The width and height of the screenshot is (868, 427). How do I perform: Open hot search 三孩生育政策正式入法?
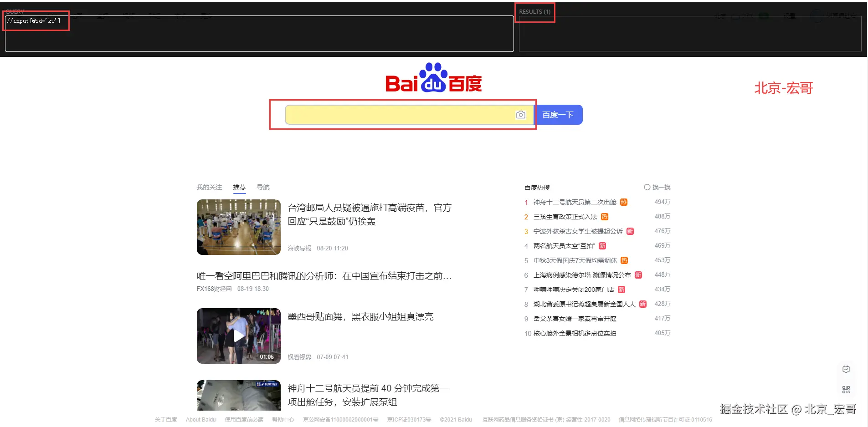(x=565, y=217)
